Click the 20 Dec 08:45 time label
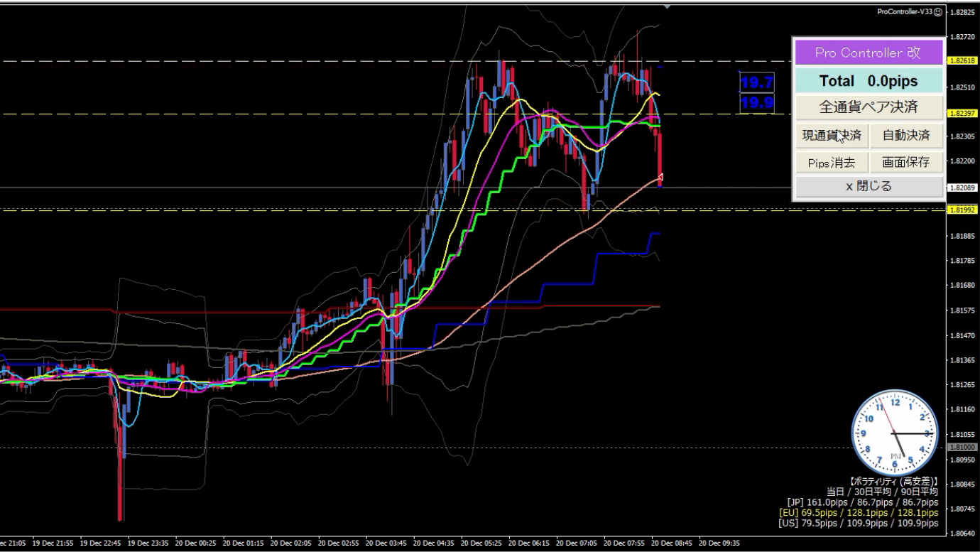The height and width of the screenshot is (552, 980). 673,543
